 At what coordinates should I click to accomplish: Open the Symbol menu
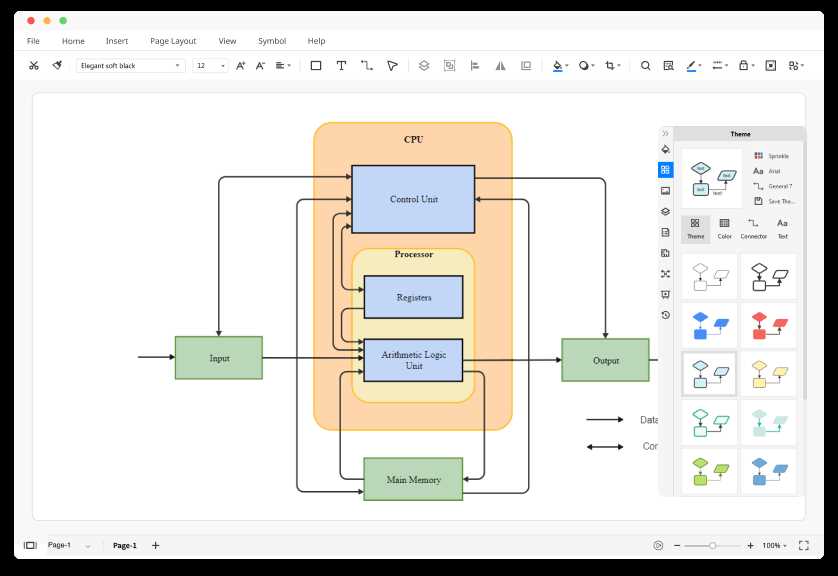click(x=272, y=41)
